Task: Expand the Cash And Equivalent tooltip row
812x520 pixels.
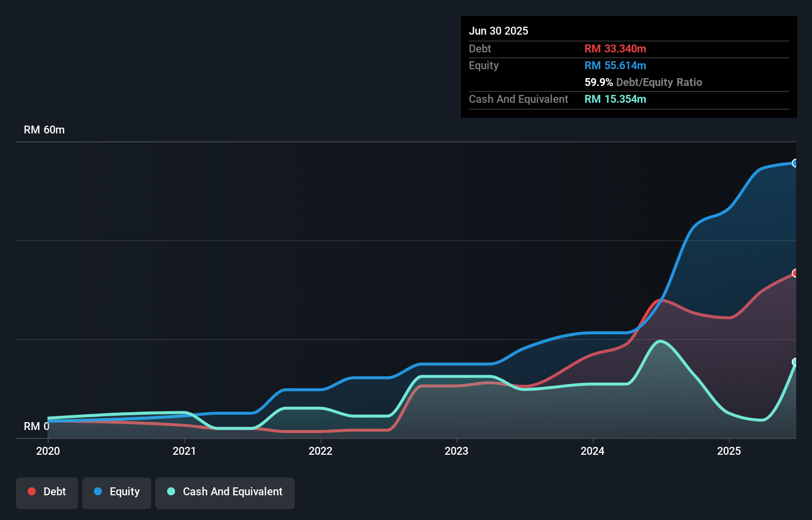Action: tap(518, 99)
